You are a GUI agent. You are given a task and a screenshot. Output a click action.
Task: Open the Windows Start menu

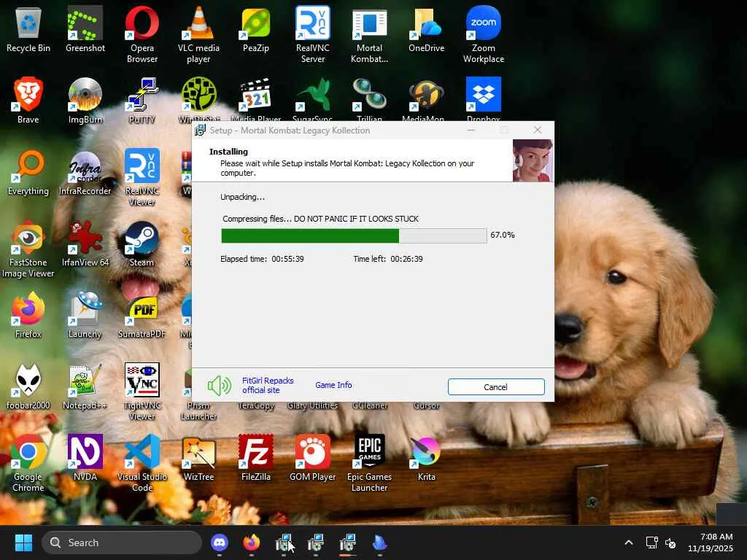click(x=24, y=542)
